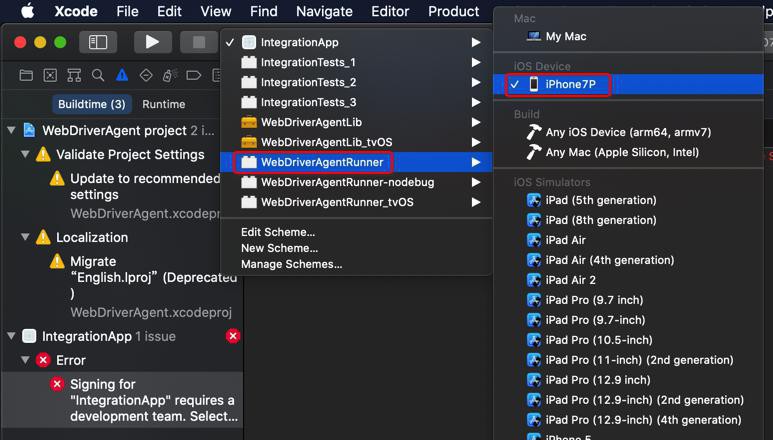773x440 pixels.
Task: Open submenu arrow for WebDriverAgentRunner_tvOS
Action: (476, 202)
